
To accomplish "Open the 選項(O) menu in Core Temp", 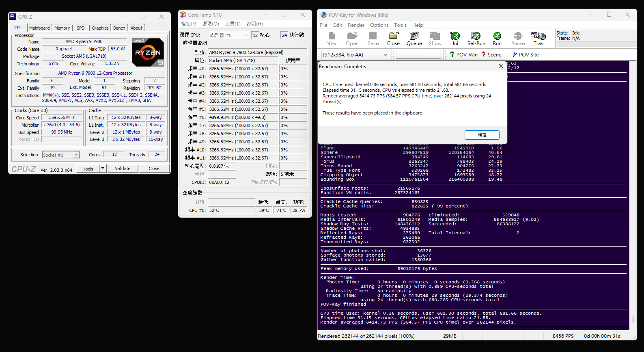I will coord(211,24).
